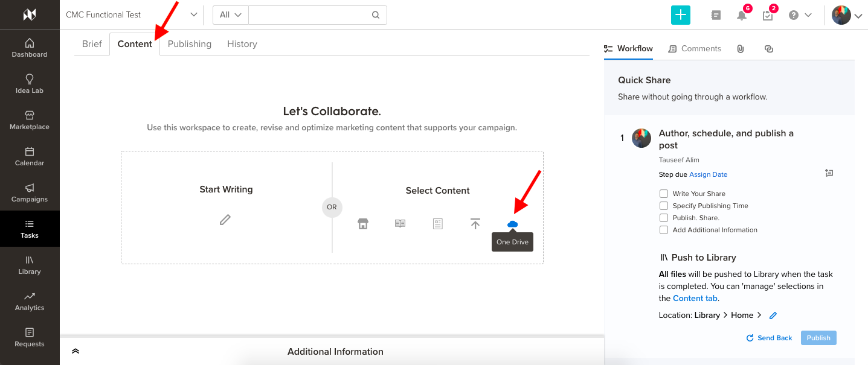Follow the Content tab link
The image size is (868, 365).
click(x=695, y=298)
